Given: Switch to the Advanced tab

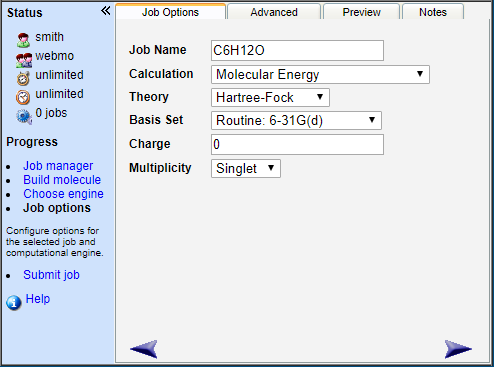Looking at the screenshot, I should point(274,12).
